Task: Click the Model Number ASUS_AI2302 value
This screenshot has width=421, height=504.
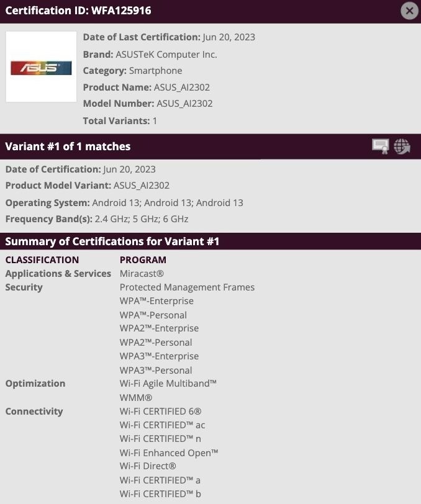Action: (184, 104)
